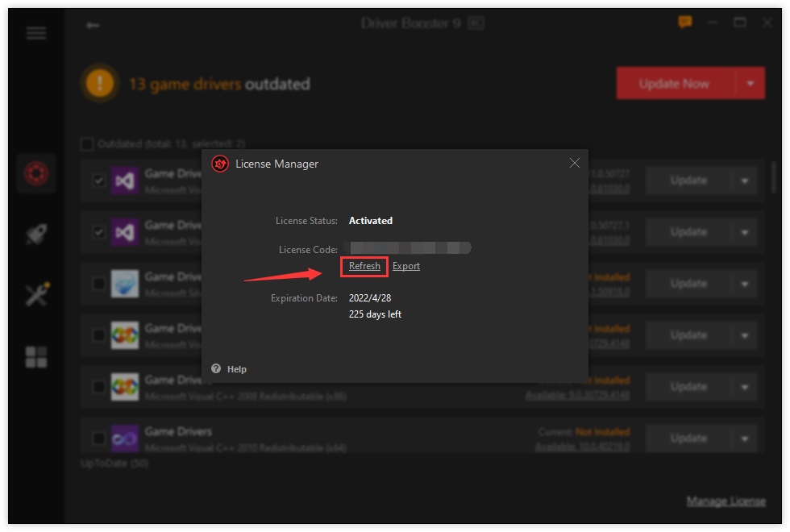This screenshot has width=790, height=532.
Task: Click the first purple Visual Studio driver icon
Action: coord(125,181)
